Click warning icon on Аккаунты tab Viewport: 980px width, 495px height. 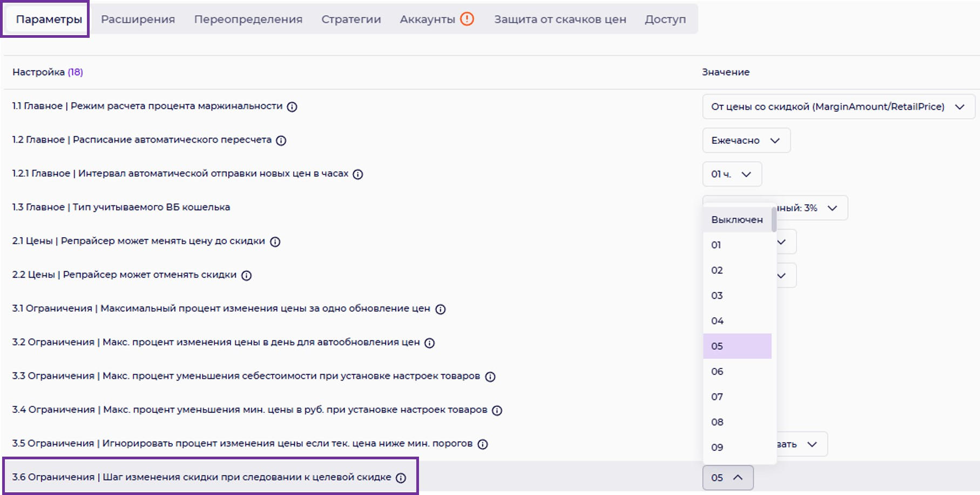click(x=467, y=19)
